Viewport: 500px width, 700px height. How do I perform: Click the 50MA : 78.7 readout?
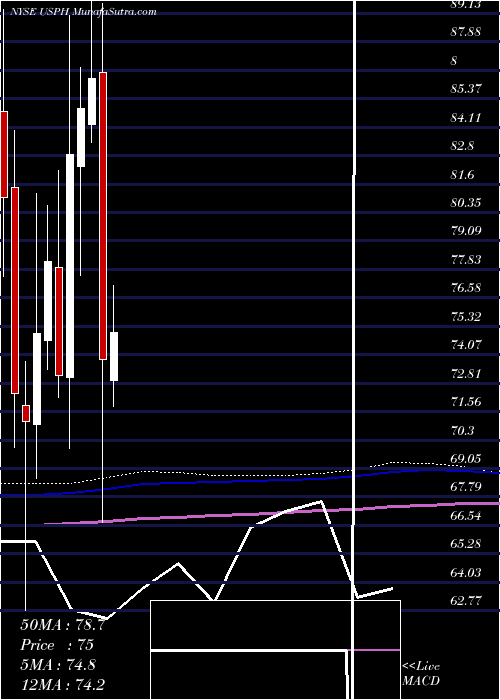point(62,625)
